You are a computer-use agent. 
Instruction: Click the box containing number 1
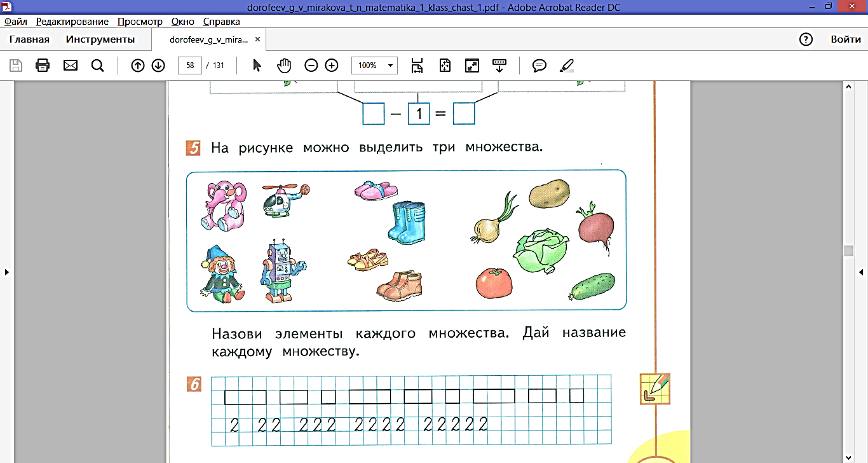[419, 114]
